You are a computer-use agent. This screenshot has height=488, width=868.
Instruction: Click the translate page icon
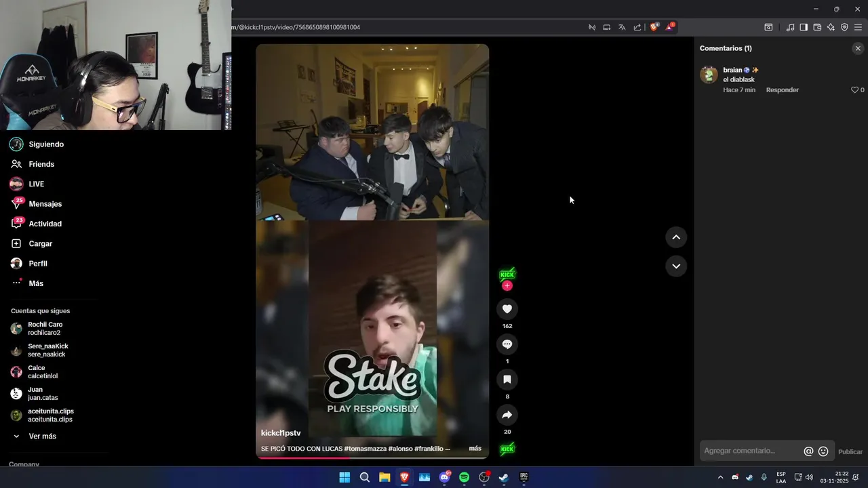point(622,27)
